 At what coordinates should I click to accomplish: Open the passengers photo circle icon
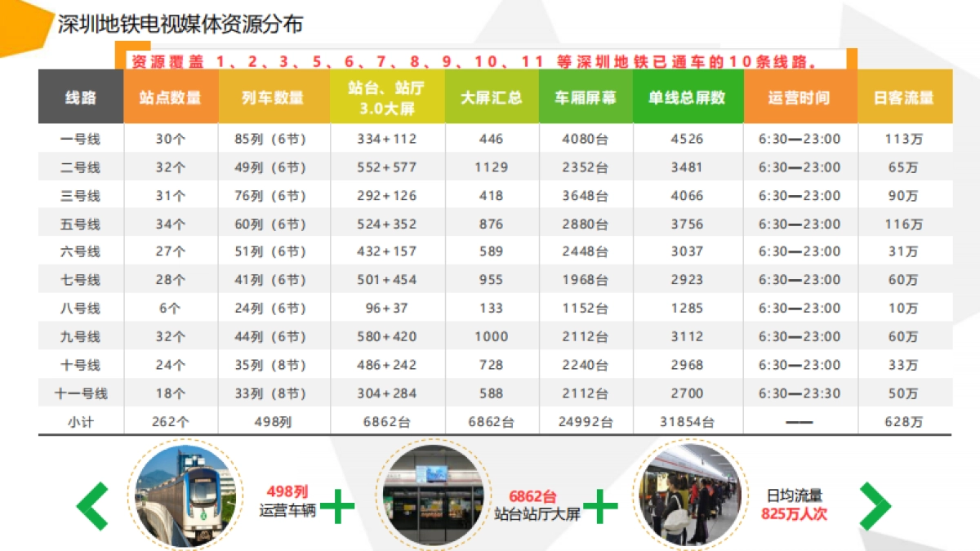[688, 498]
